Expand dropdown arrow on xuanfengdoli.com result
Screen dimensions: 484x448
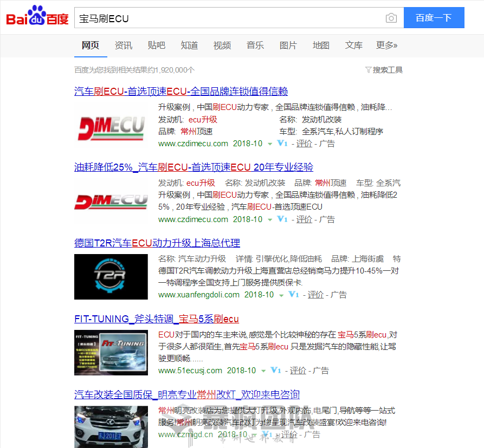(281, 295)
